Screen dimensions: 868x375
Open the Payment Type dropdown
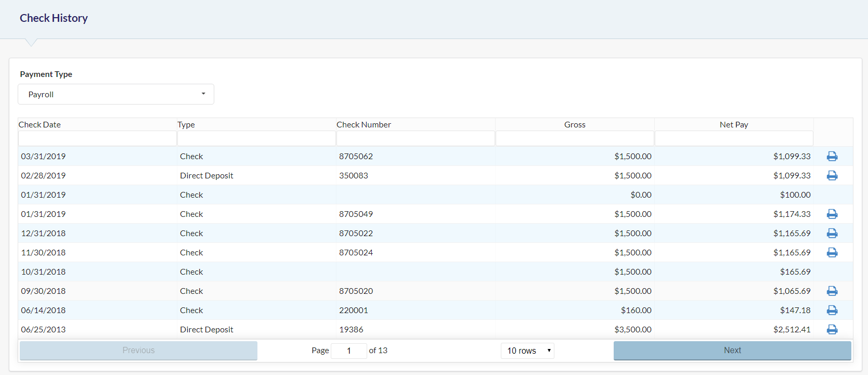coord(116,94)
